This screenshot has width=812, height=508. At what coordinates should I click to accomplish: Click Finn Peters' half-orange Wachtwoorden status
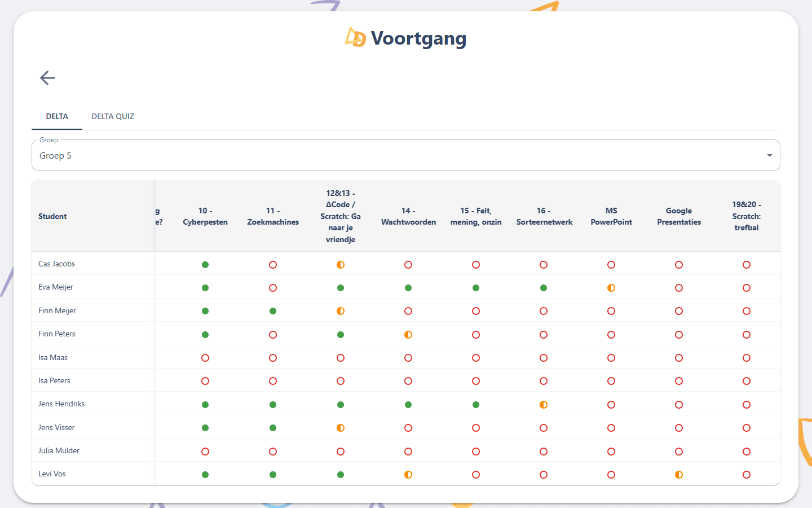pyautogui.click(x=408, y=335)
